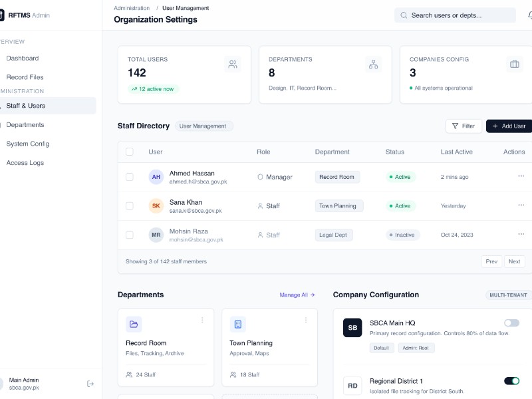Image resolution: width=532 pixels, height=399 pixels.
Task: Open the kebab menu on Record Room card
Action: (x=202, y=320)
